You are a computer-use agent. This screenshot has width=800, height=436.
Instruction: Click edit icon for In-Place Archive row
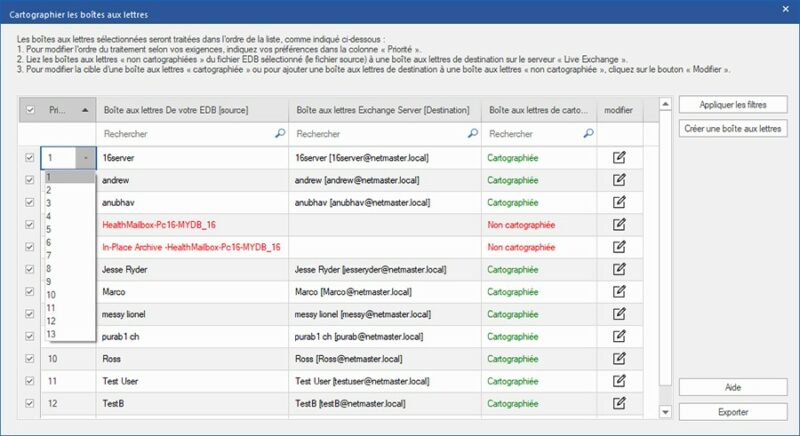[619, 247]
